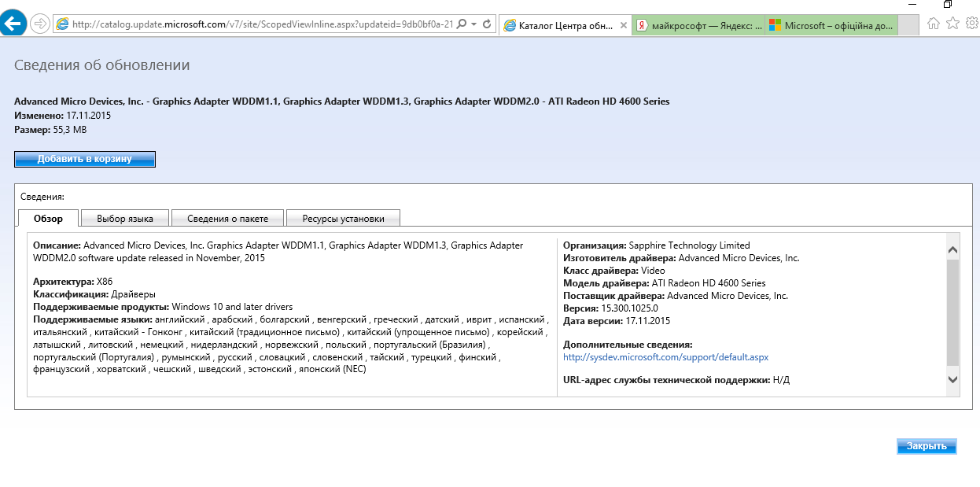Refresh the page with the reload icon
This screenshot has width=980, height=487.
[487, 24]
